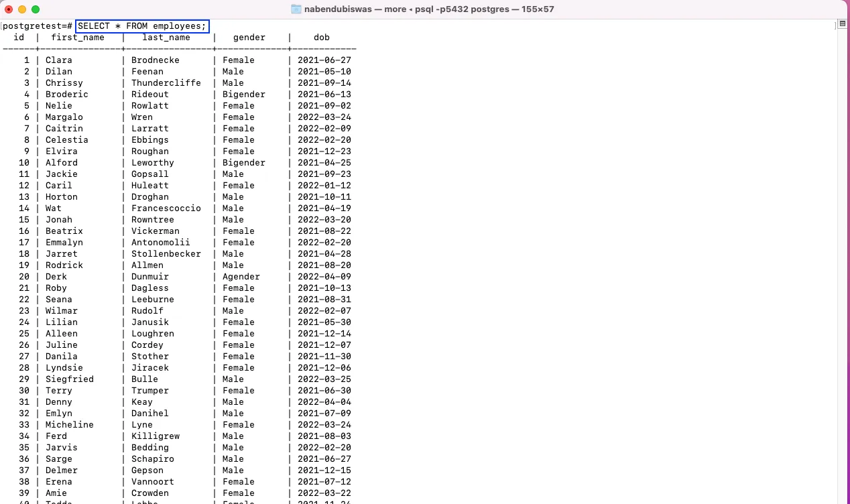The height and width of the screenshot is (504, 850).
Task: Click last name Danihel
Action: pos(150,414)
